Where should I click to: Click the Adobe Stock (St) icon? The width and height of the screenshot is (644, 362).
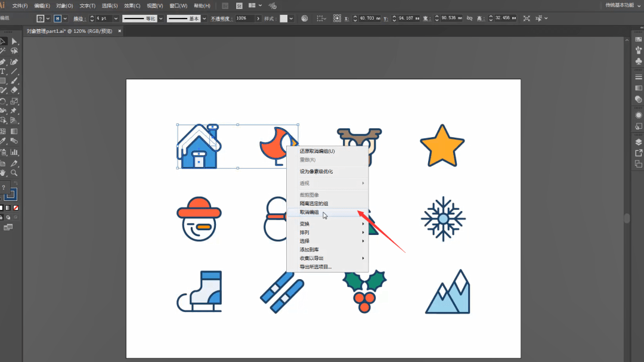pyautogui.click(x=239, y=5)
